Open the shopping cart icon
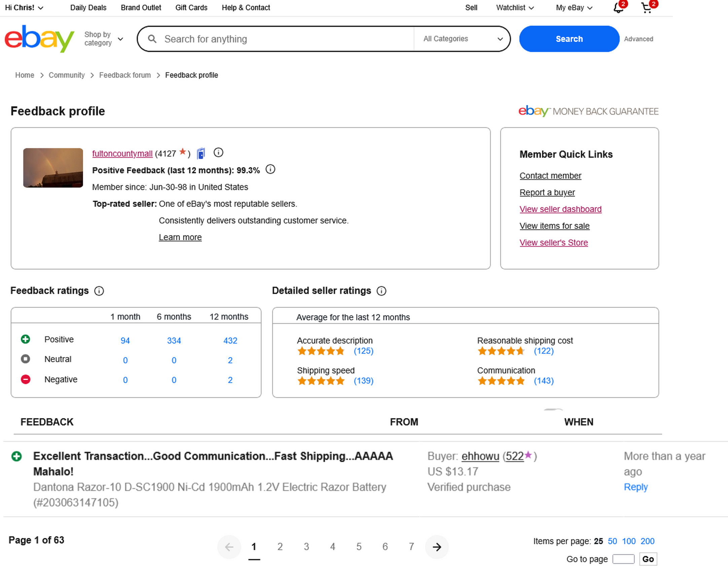The image size is (728, 571). coord(646,8)
